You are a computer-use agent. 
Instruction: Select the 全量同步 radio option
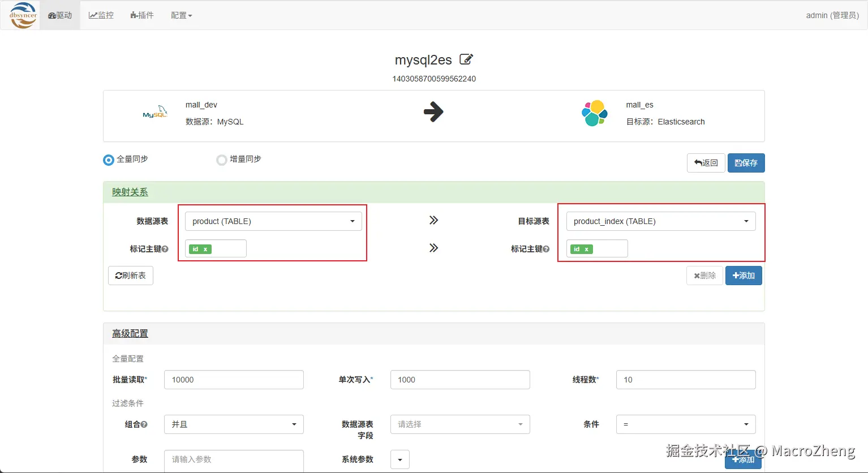(x=109, y=160)
